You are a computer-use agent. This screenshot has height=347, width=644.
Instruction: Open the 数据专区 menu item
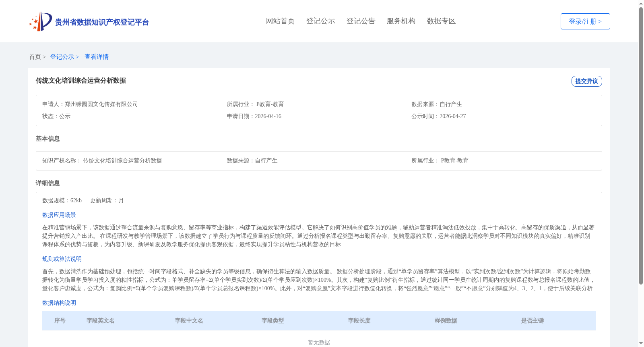[x=441, y=21]
